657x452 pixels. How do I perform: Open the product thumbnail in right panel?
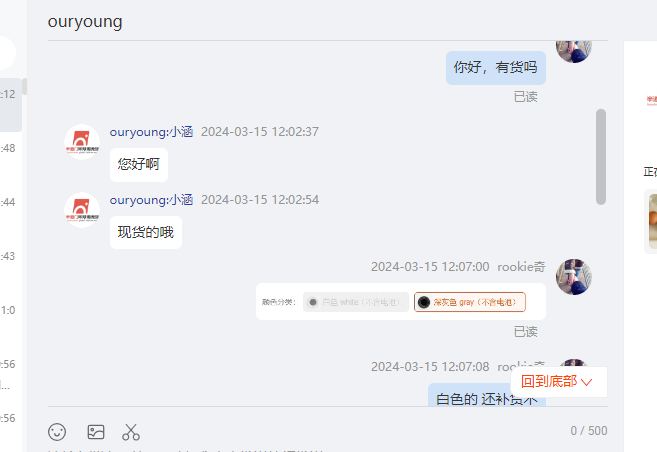tap(652, 221)
